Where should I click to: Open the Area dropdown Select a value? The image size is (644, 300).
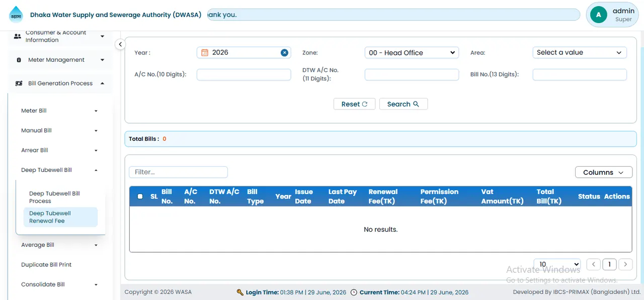click(580, 52)
